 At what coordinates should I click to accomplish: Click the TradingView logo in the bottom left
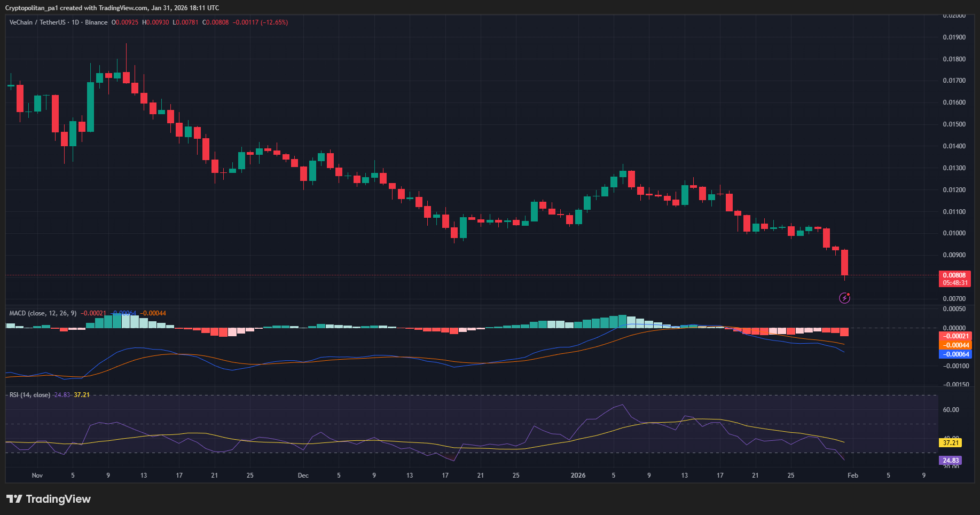(x=48, y=499)
